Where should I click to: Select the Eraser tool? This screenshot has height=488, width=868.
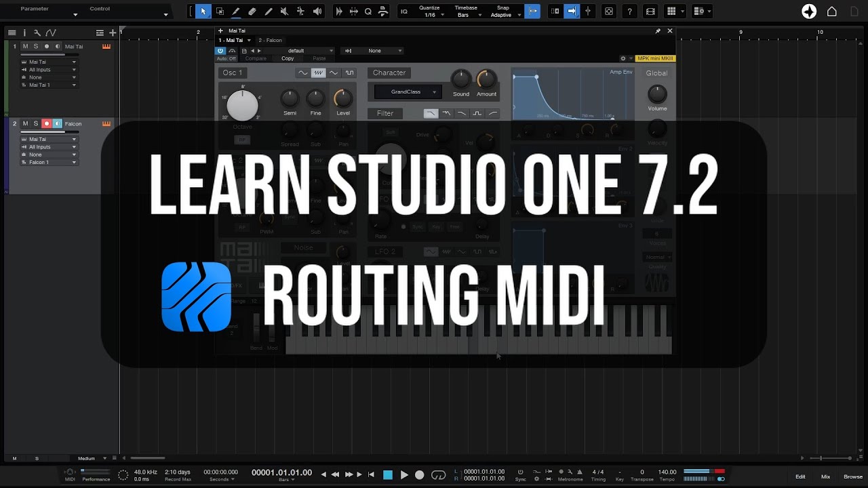coord(252,12)
